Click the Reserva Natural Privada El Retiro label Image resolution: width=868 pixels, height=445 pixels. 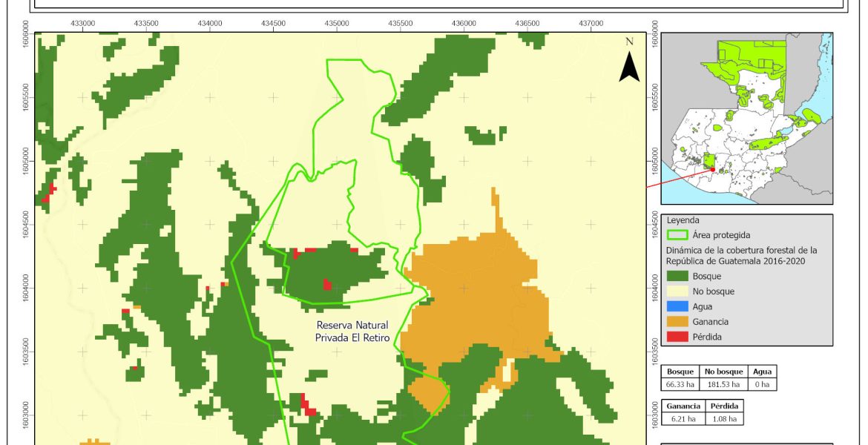tap(352, 332)
